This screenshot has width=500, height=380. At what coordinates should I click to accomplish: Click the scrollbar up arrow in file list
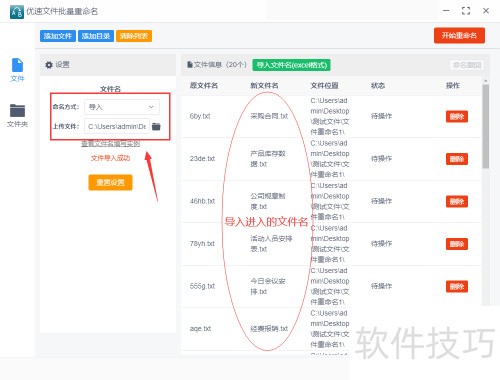pyautogui.click(x=486, y=81)
